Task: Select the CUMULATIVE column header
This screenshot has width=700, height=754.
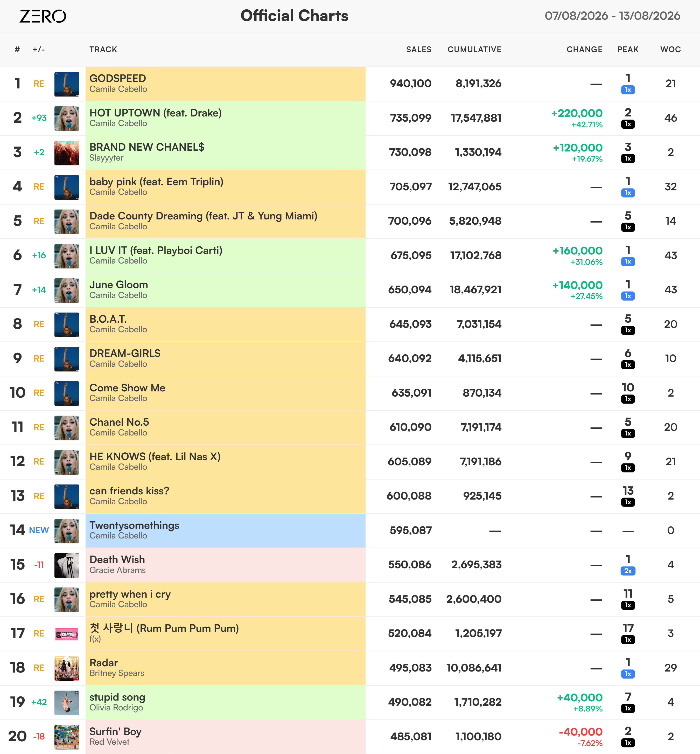Action: (x=474, y=50)
